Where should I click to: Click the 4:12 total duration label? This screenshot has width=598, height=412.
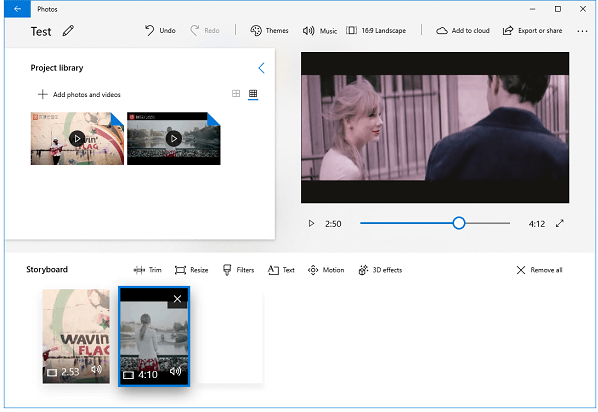[x=537, y=224]
